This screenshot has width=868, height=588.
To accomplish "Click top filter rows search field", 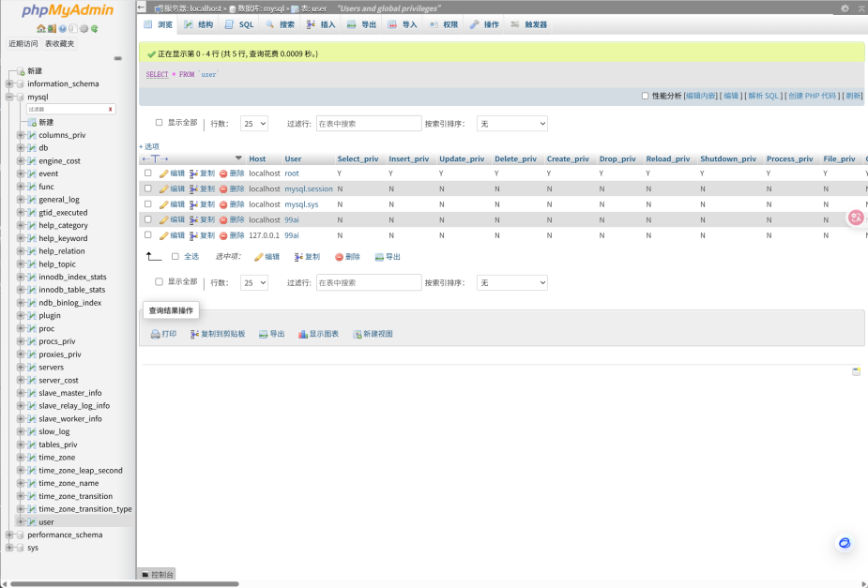I will pyautogui.click(x=369, y=124).
